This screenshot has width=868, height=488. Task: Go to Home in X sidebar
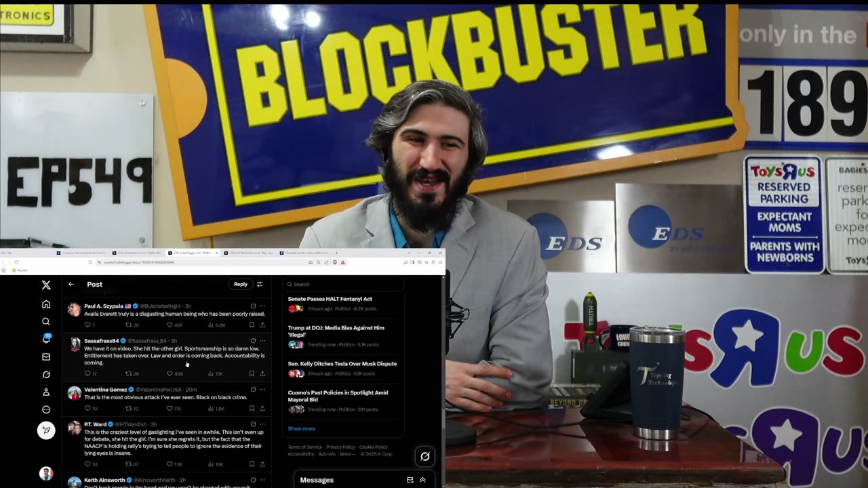46,304
